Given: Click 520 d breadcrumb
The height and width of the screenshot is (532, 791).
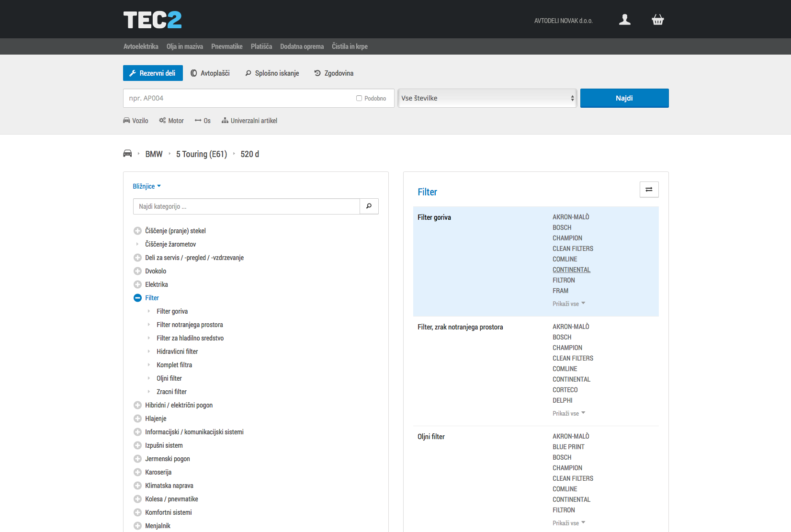Looking at the screenshot, I should (x=250, y=154).
